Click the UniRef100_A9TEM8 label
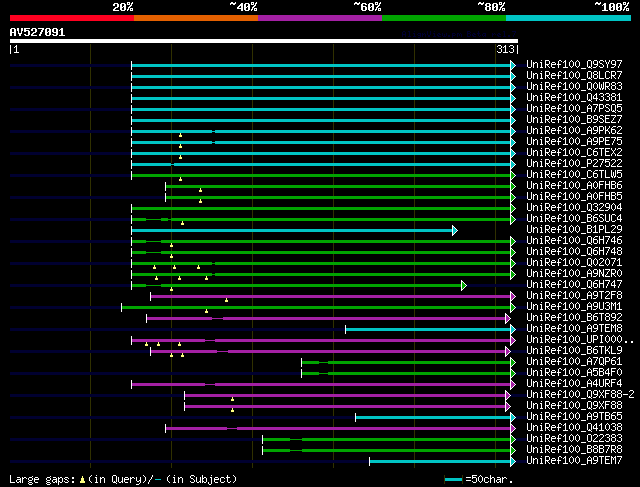Viewport: 640px width, 487px height. tap(574, 329)
